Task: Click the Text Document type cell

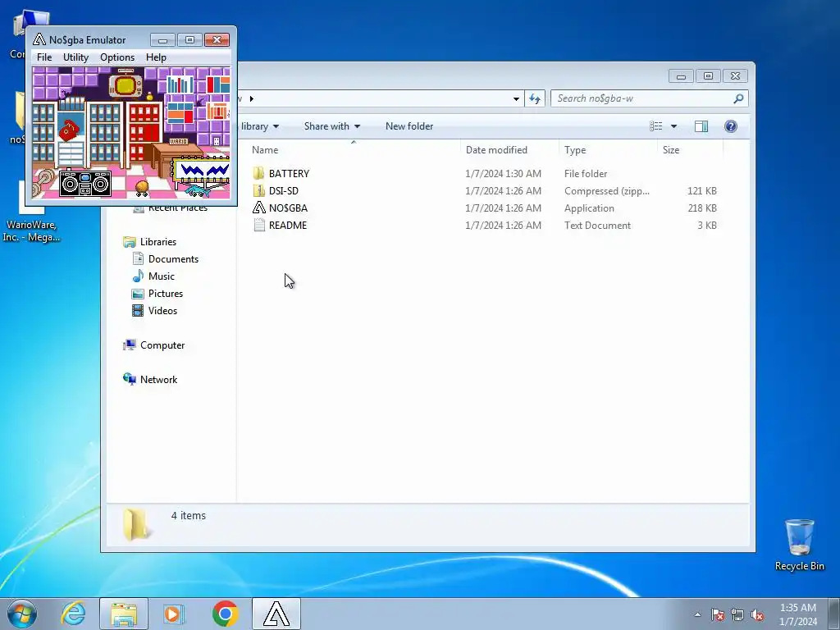Action: coord(597,226)
